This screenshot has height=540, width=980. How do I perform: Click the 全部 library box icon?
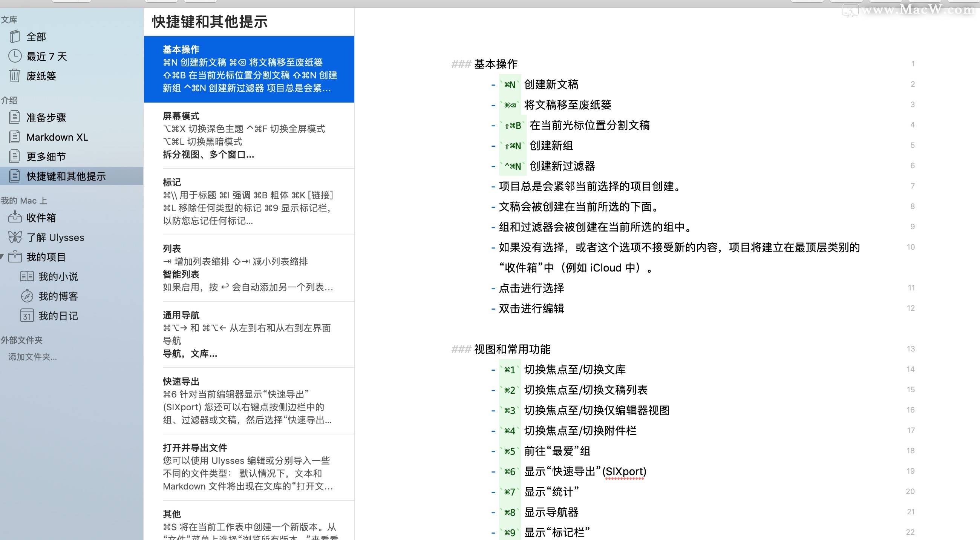14,37
